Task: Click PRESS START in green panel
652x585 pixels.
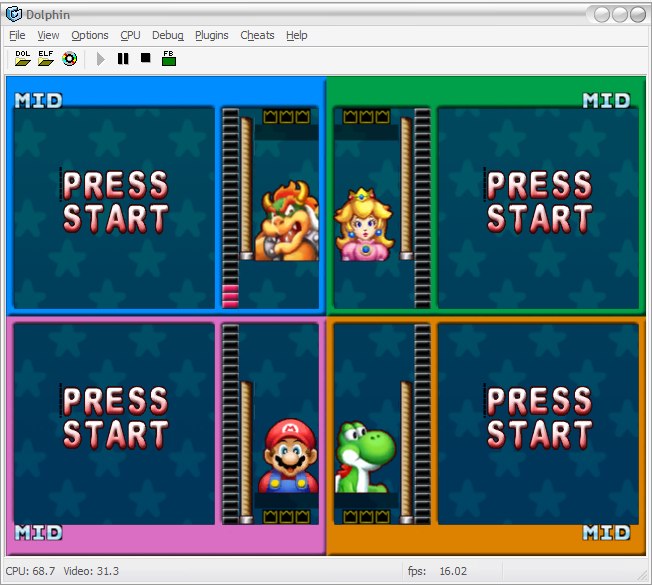Action: coord(539,202)
